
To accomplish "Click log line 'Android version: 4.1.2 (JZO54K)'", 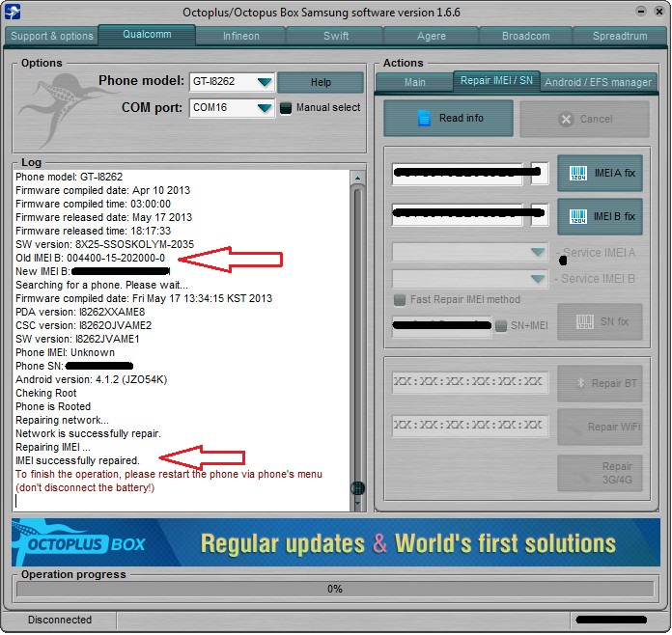I will pos(92,379).
